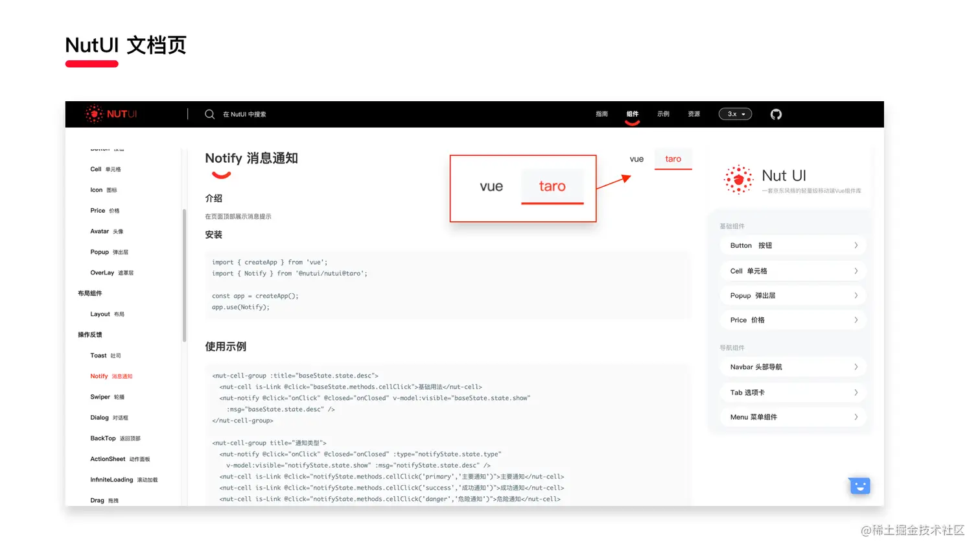The image size is (980, 552).
Task: Select the 操作反馈 sidebar section
Action: pos(90,335)
